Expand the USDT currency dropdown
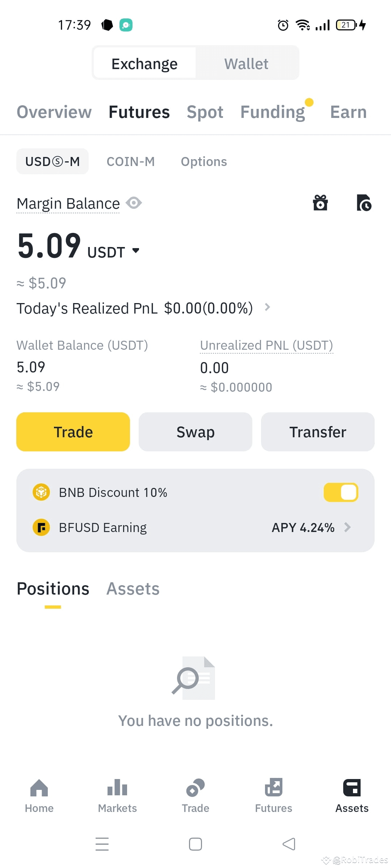This screenshot has height=868, width=391. [136, 250]
